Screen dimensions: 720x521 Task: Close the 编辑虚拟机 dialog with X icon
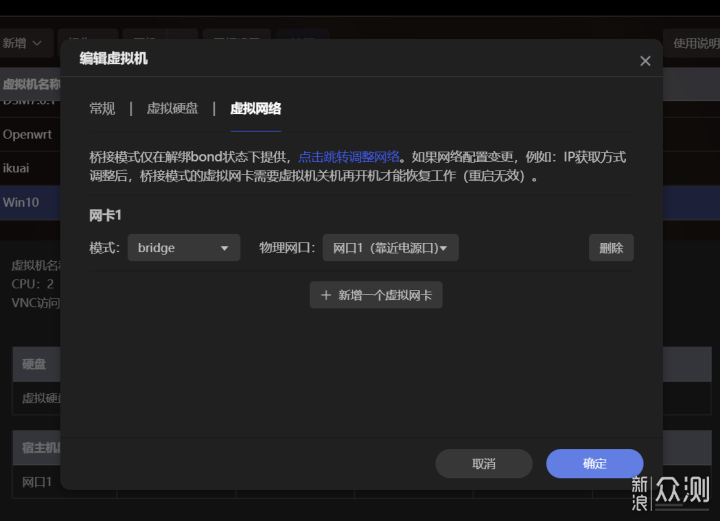point(645,61)
